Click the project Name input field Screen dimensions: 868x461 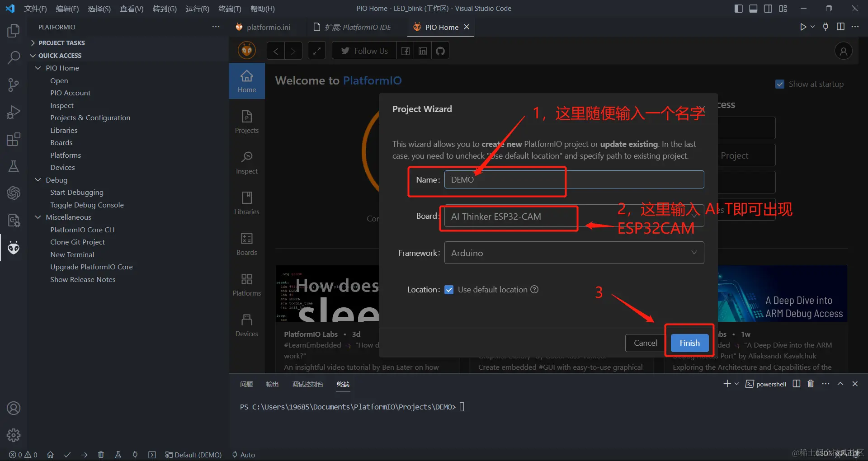point(574,179)
